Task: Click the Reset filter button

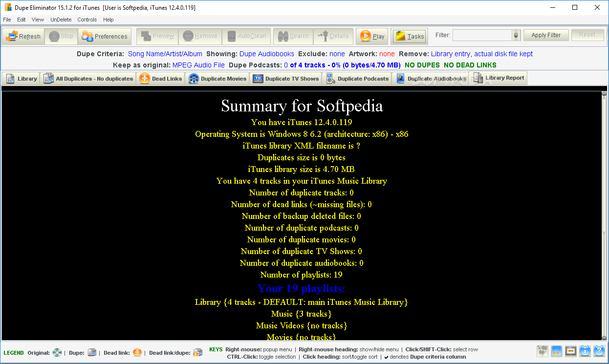Action: click(x=587, y=35)
